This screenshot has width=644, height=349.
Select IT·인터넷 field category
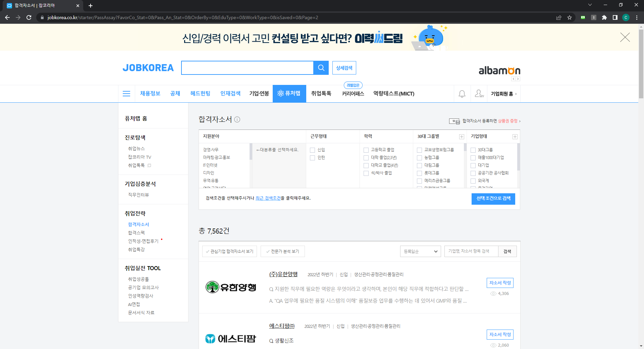pos(210,165)
